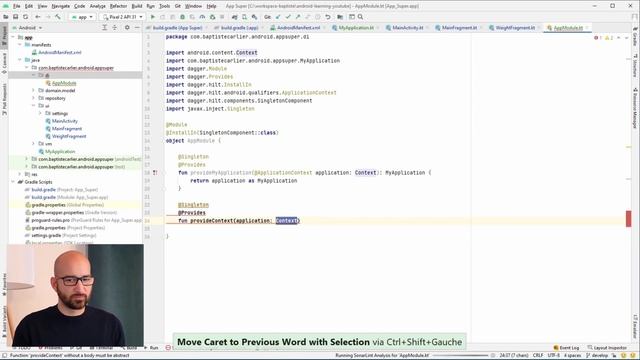The height and width of the screenshot is (360, 640).
Task: Open the Pixel 2 API 31 device dropdown
Action: [122, 17]
